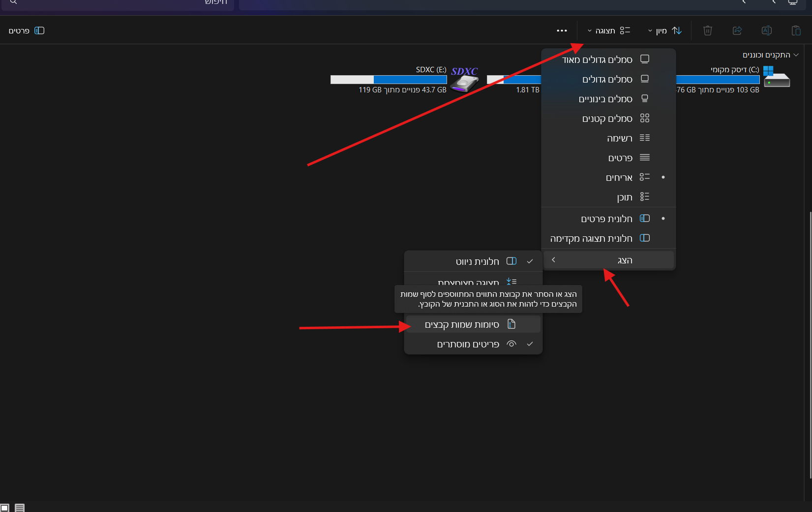Viewport: 812px width, 512px height.
Task: Click the חיפוש search field
Action: 123,3
